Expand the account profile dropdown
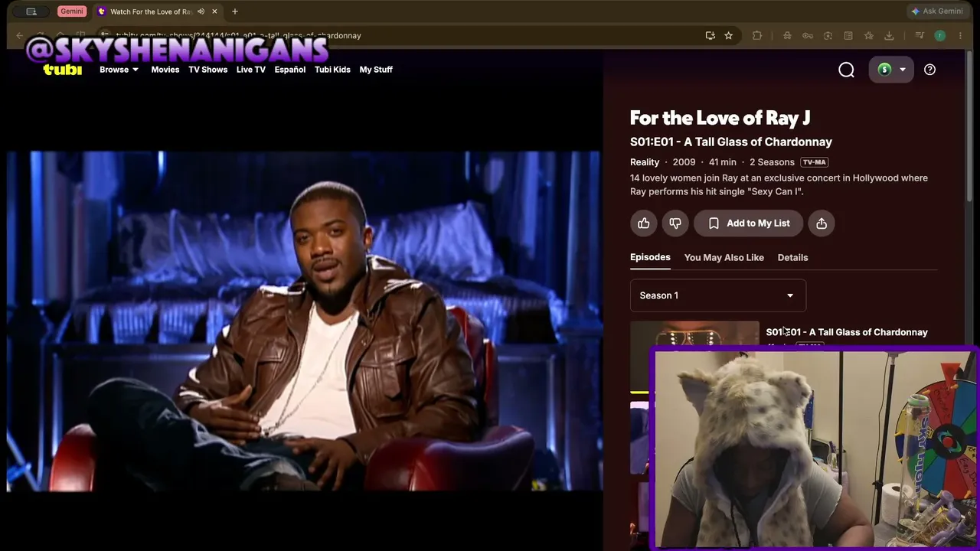Screen dimensions: 980x551 coord(893,70)
